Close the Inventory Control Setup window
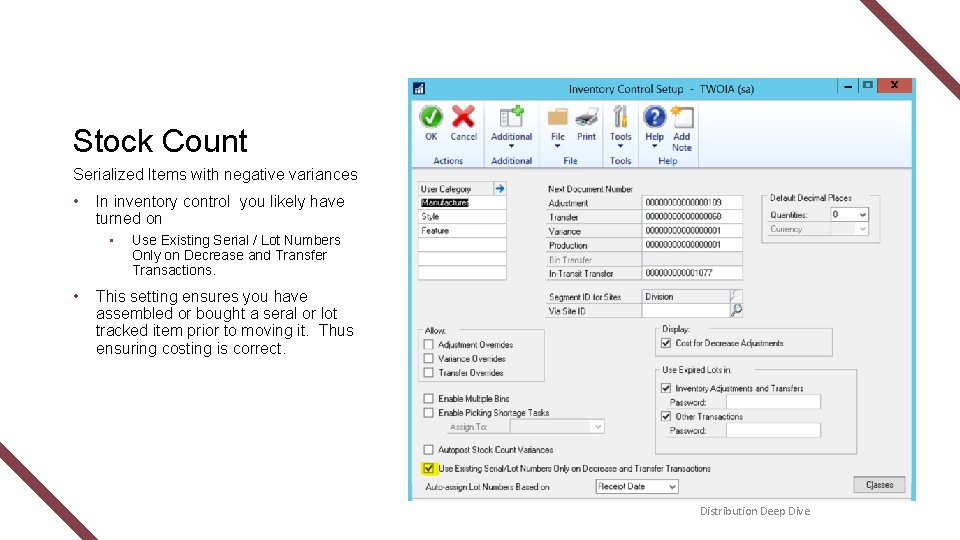Image resolution: width=960 pixels, height=540 pixels. point(894,85)
